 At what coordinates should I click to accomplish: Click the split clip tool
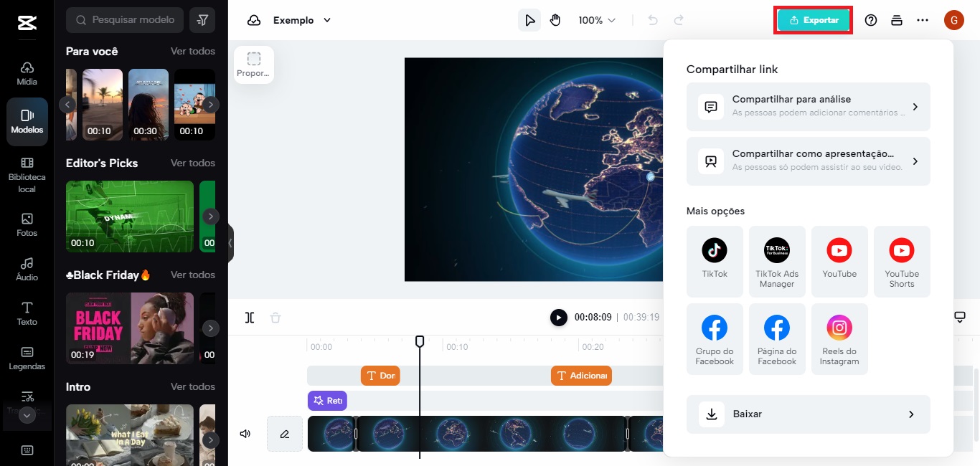250,318
